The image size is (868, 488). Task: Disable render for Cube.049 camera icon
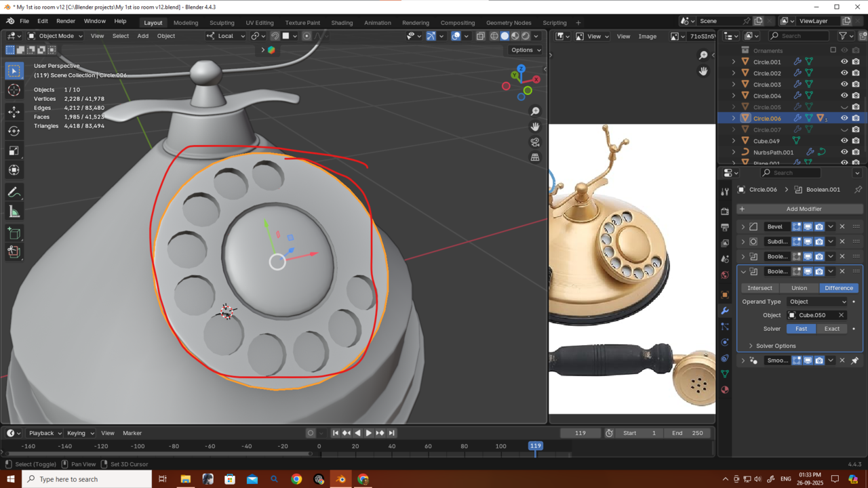coord(856,141)
